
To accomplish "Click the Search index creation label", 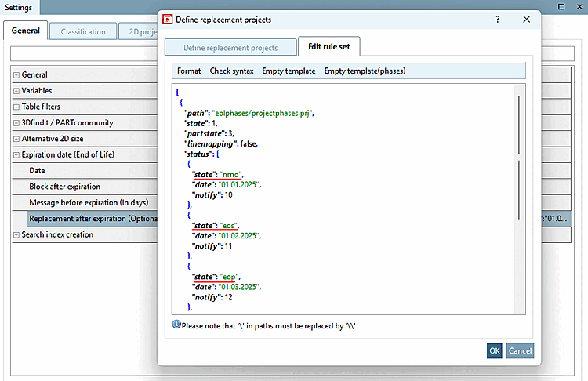I will tap(57, 234).
